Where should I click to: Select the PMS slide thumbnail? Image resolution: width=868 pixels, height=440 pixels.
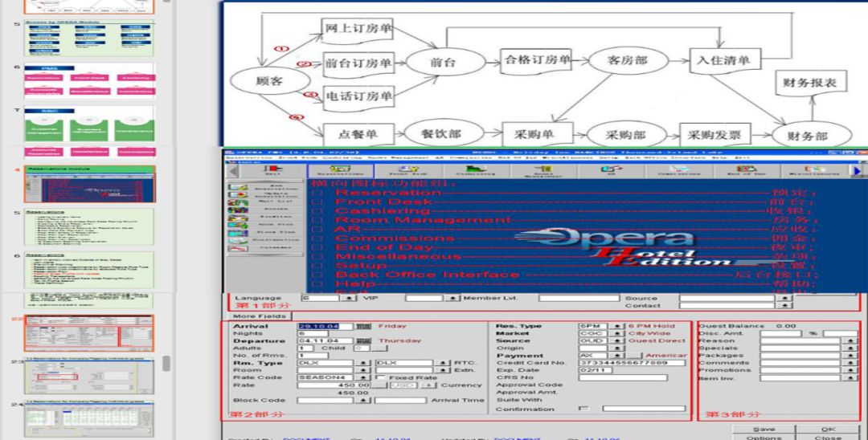coord(89,81)
